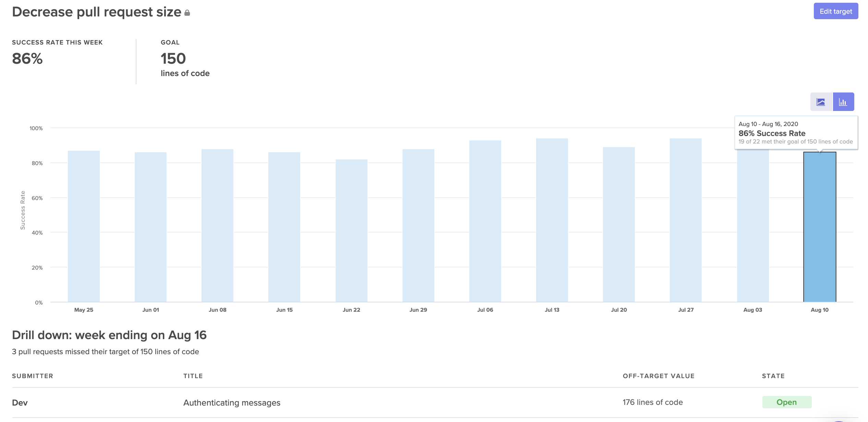This screenshot has width=868, height=422.
Task: Click the Aug 03 bar
Action: pos(753,226)
